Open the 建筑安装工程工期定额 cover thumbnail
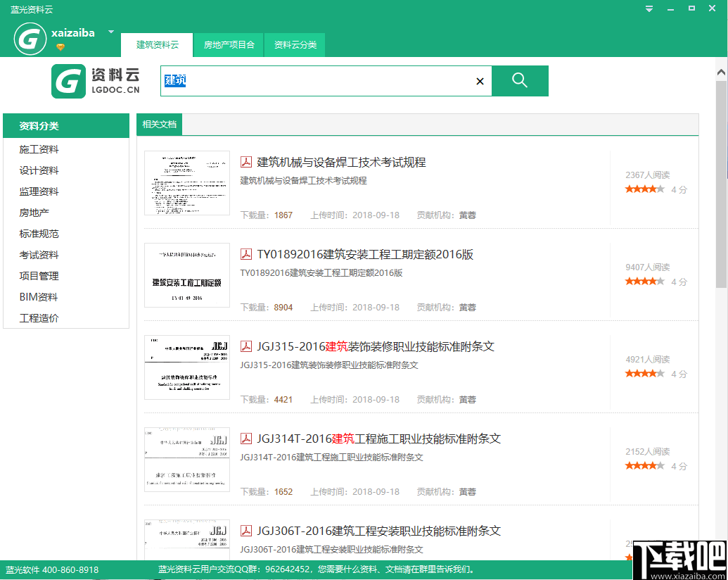728x580 pixels. click(186, 275)
